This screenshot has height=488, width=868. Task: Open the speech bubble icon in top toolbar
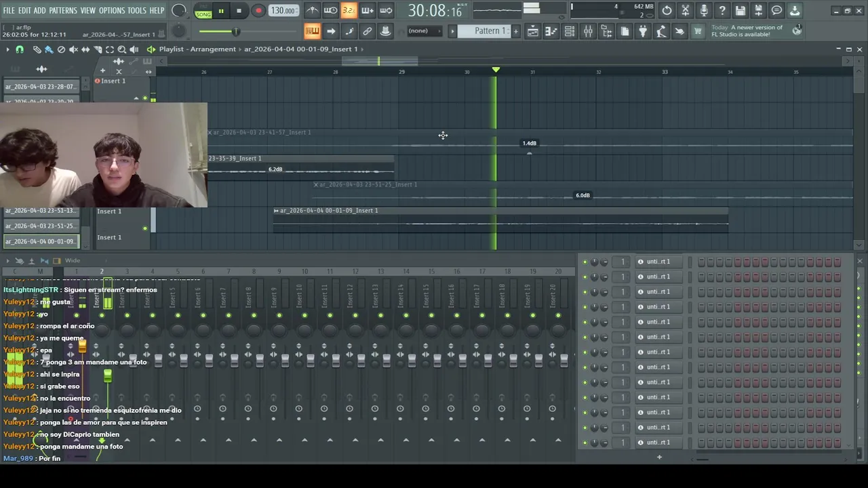click(777, 10)
